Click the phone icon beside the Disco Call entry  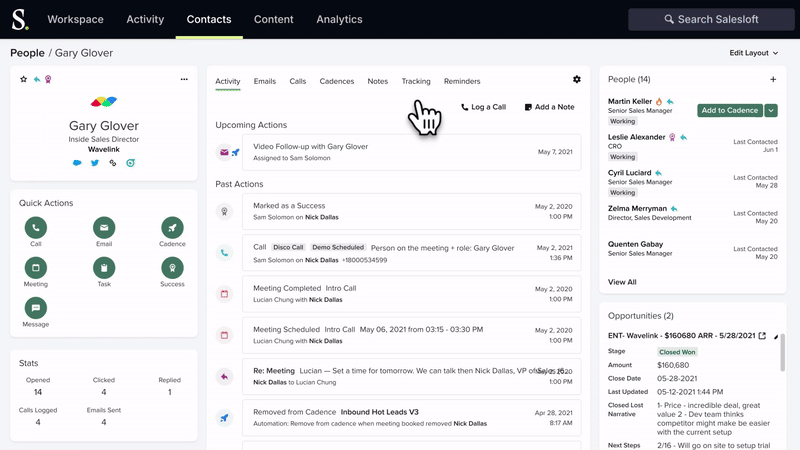pos(224,253)
